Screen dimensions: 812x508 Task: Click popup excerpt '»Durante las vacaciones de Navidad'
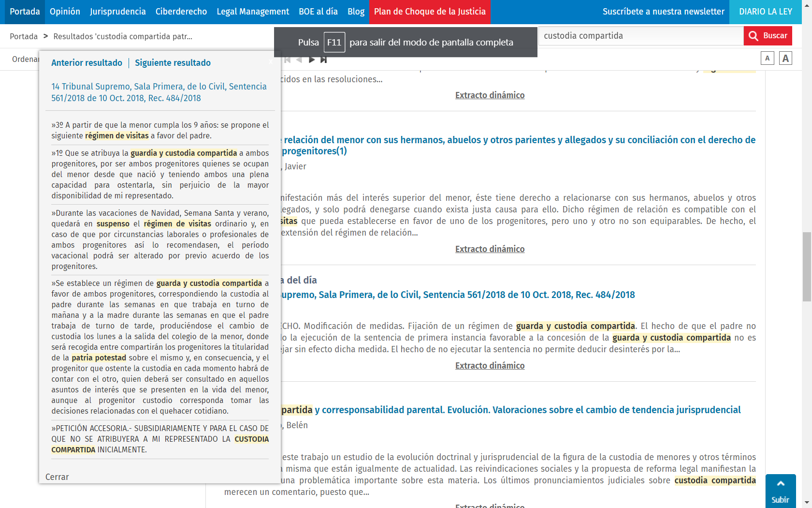(160, 240)
